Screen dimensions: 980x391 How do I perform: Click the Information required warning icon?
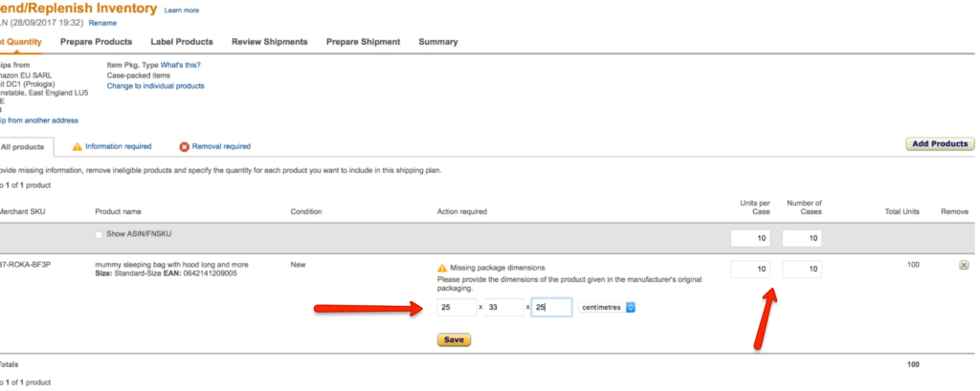tap(78, 146)
